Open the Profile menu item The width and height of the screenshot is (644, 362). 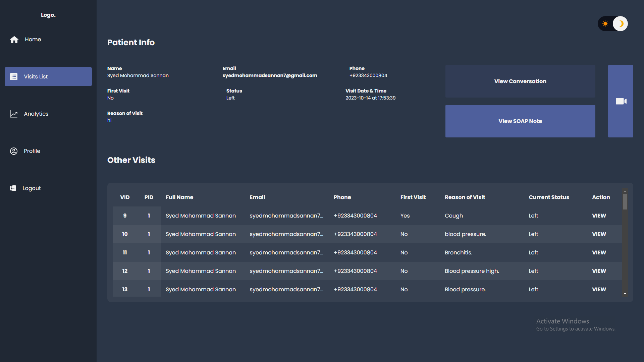tap(32, 151)
